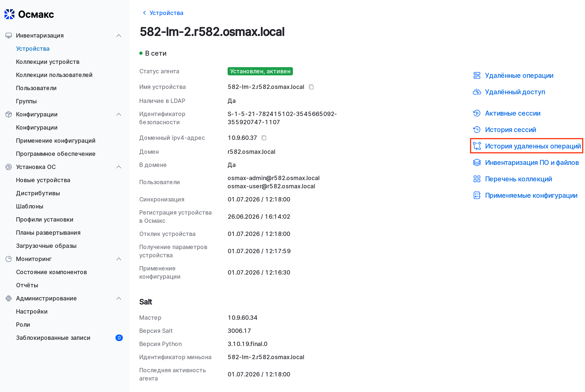Screen dimensions: 585x392
Task: Open the Группы sidebar page
Action: [26, 101]
